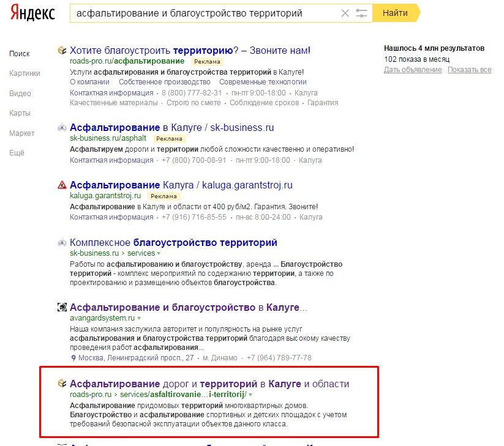504x446 pixels.
Task: Click 'Контактная информация' under kaluga.garantstroj.ru ad
Action: (111, 217)
